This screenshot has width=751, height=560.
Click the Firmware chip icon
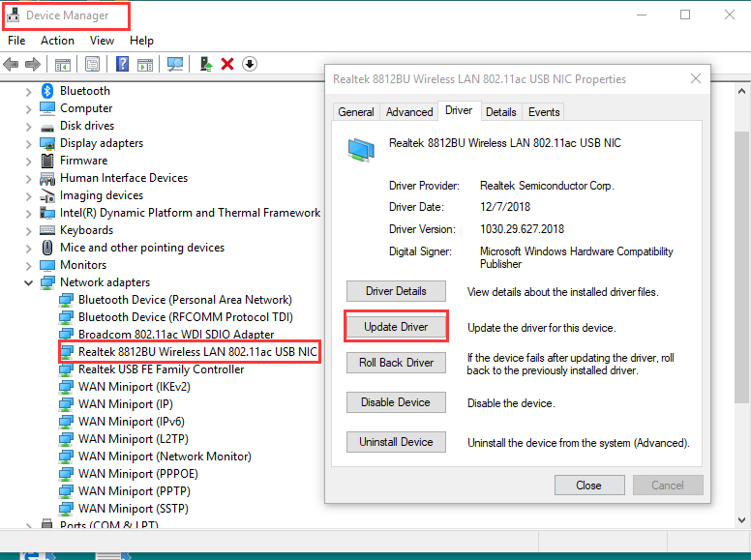click(x=46, y=161)
